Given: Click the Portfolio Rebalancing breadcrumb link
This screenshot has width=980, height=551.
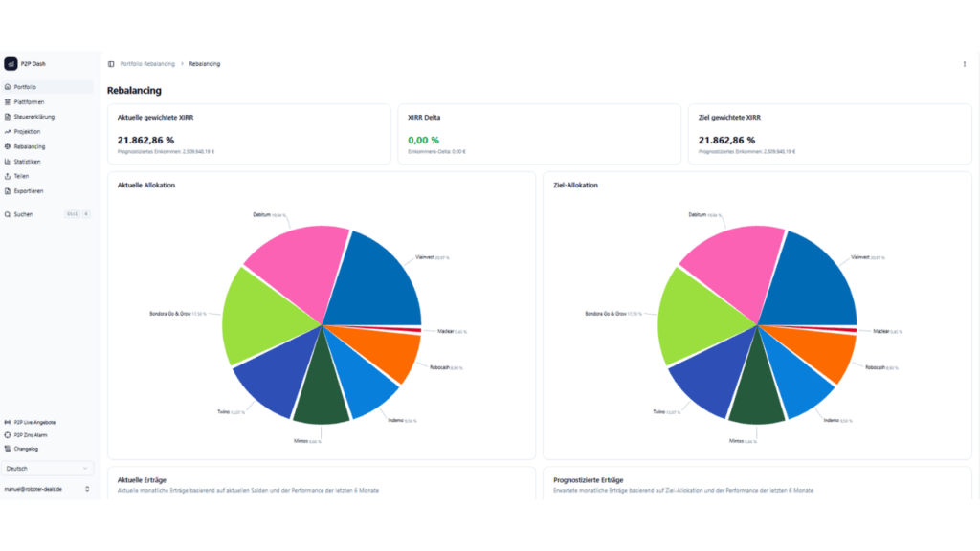Looking at the screenshot, I should click(147, 64).
